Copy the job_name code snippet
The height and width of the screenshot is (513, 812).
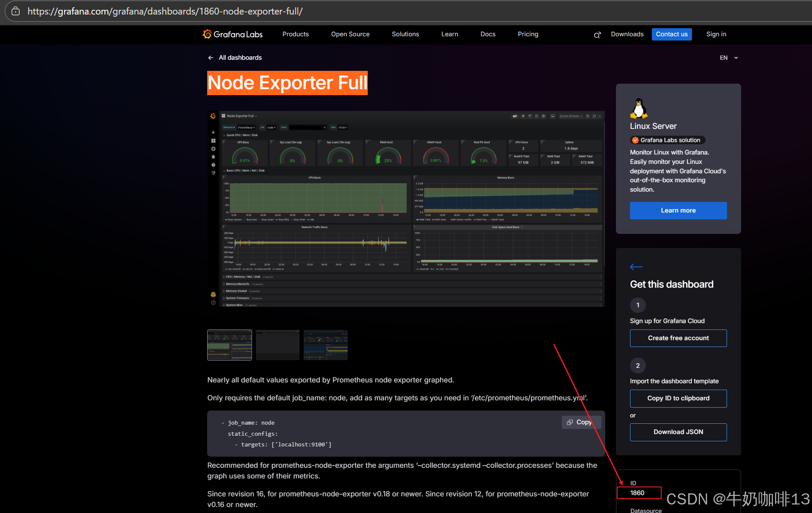[x=581, y=422]
